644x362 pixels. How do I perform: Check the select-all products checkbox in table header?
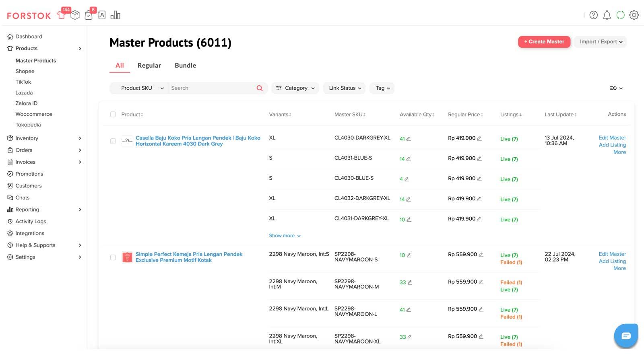point(113,114)
